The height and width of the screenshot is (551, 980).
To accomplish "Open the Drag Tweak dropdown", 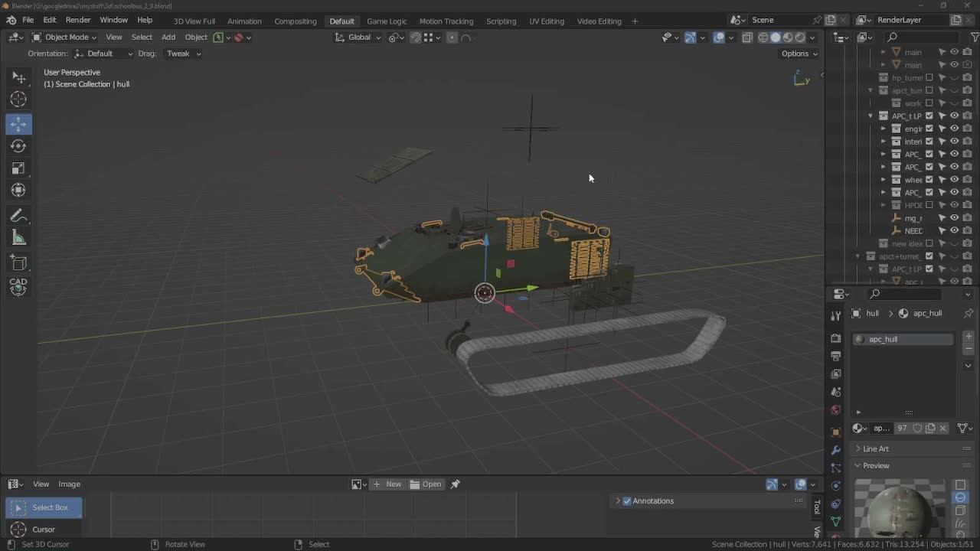I will click(183, 54).
